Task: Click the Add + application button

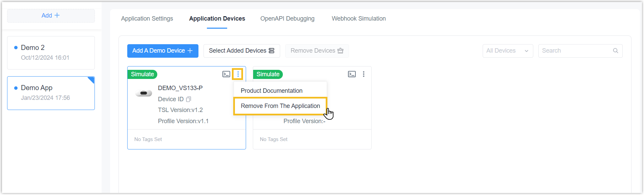Action: pos(51,16)
